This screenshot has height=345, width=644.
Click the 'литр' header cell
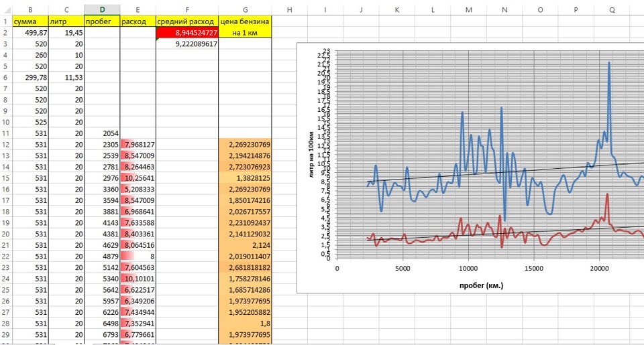pos(66,21)
